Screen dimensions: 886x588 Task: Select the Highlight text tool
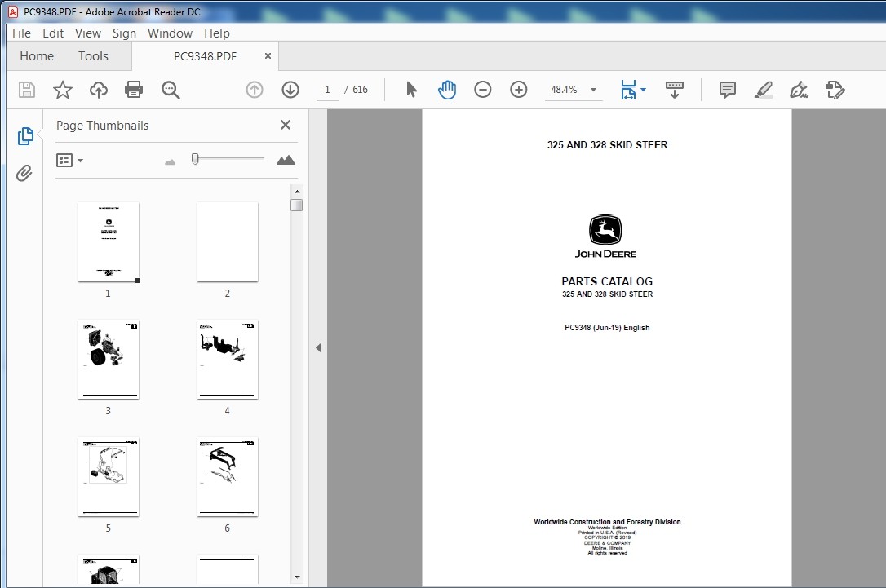tap(762, 90)
